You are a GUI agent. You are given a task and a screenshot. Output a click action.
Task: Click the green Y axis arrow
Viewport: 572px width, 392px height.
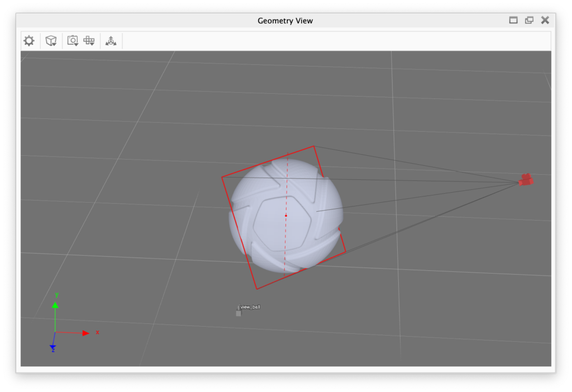coord(55,305)
